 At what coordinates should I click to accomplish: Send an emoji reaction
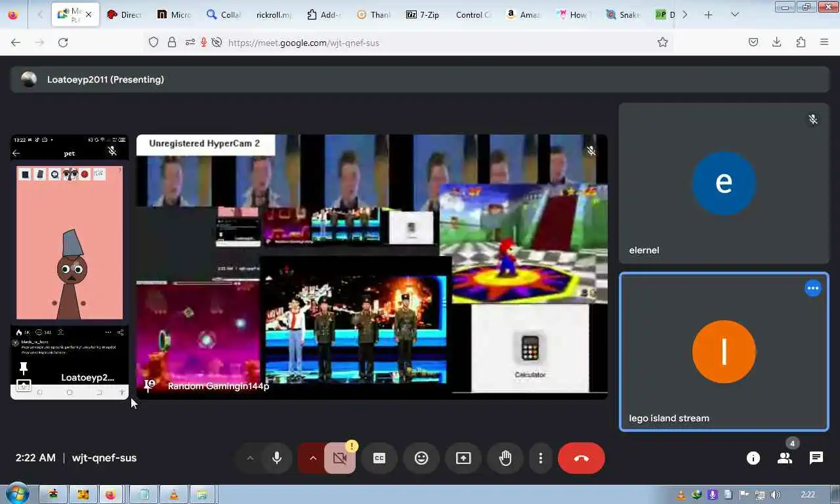tap(421, 458)
